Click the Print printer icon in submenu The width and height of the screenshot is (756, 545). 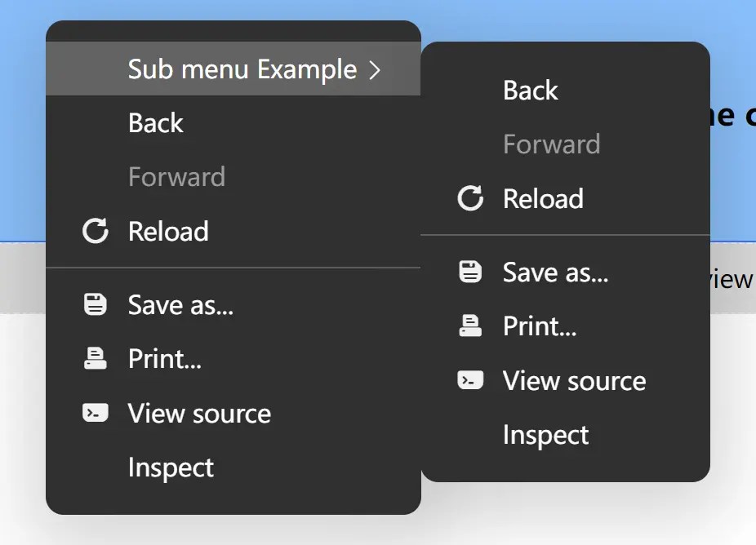pyautogui.click(x=470, y=326)
